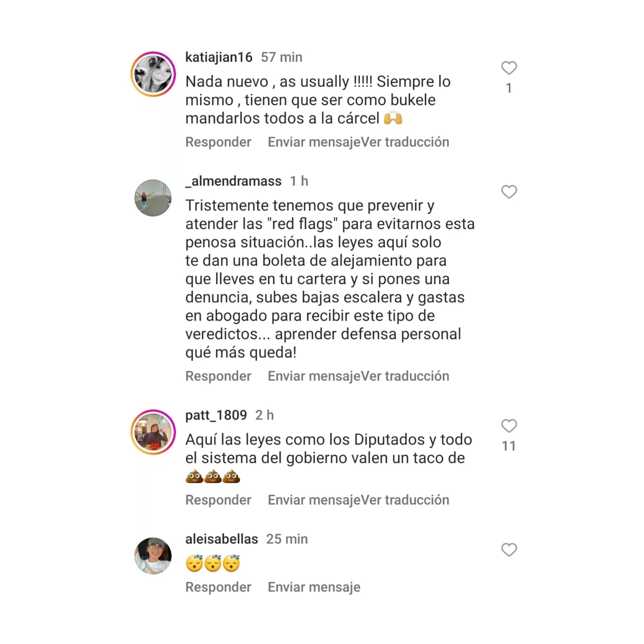The width and height of the screenshot is (644, 644).
Task: Reply to aleisabellas's comment
Action: pos(218,587)
